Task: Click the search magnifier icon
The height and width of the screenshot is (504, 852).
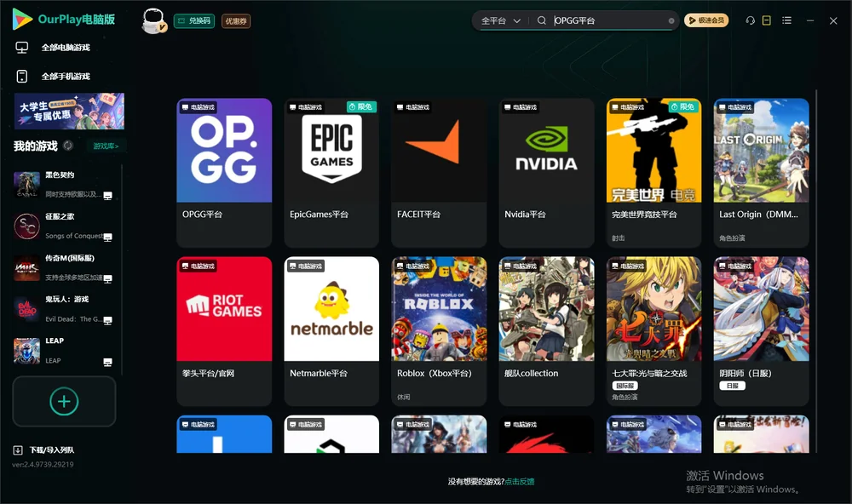Action: 542,20
